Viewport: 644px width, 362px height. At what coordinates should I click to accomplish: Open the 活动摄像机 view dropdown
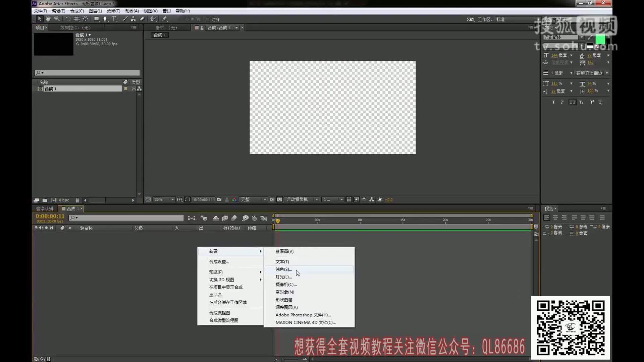302,199
